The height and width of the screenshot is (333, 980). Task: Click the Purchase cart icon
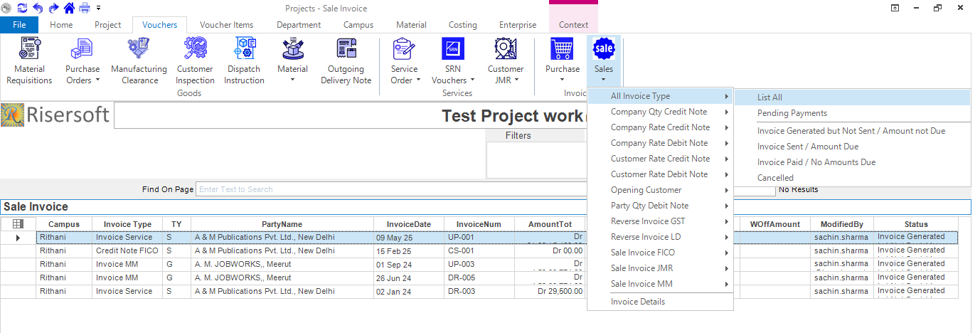pyautogui.click(x=562, y=50)
